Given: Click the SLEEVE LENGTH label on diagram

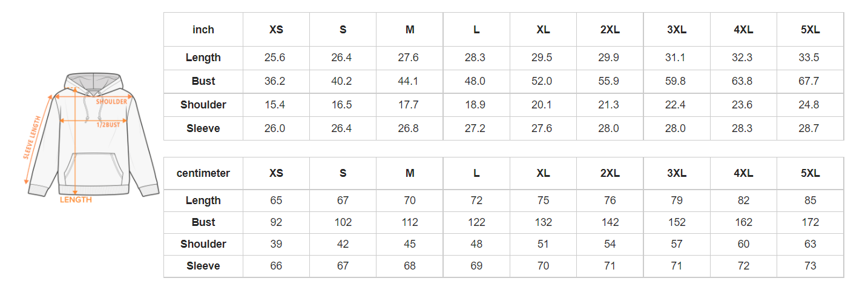Looking at the screenshot, I should pyautogui.click(x=33, y=137).
